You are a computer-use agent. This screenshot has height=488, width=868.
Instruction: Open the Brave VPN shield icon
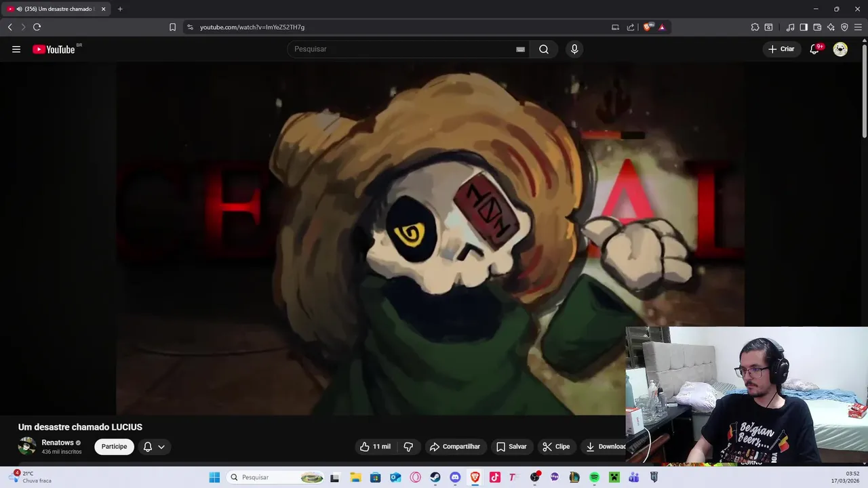844,27
